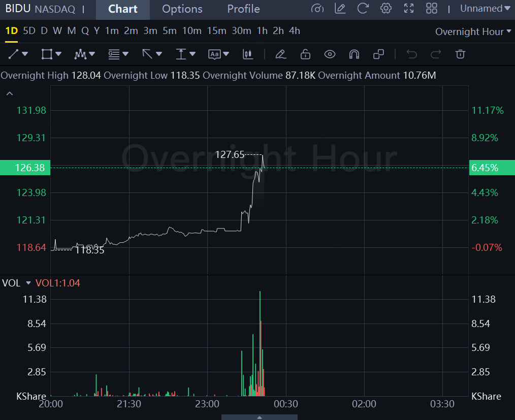515x420 pixels.
Task: Open the Overnight Hour session dropdown
Action: (473, 31)
